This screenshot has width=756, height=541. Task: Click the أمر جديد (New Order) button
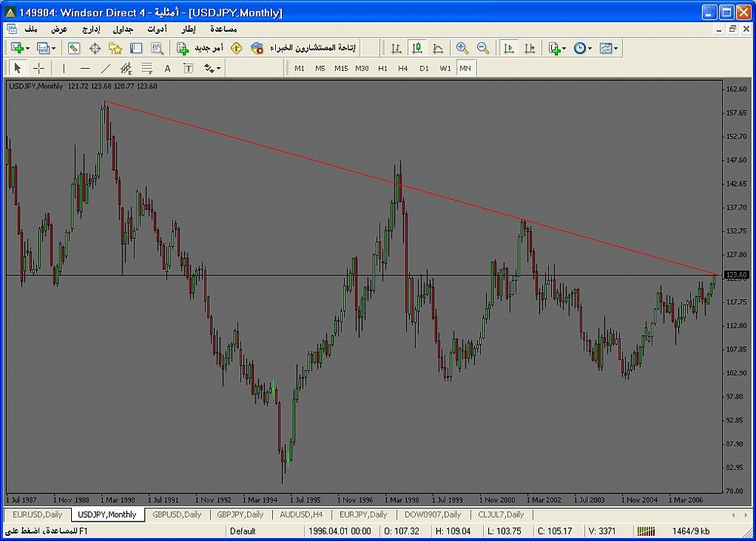[x=200, y=48]
